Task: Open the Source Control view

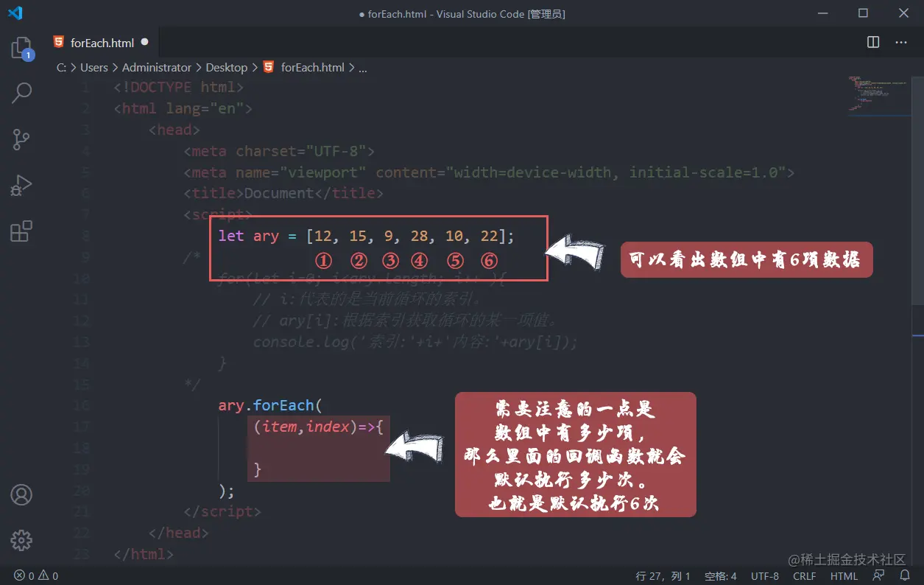Action: pos(21,139)
